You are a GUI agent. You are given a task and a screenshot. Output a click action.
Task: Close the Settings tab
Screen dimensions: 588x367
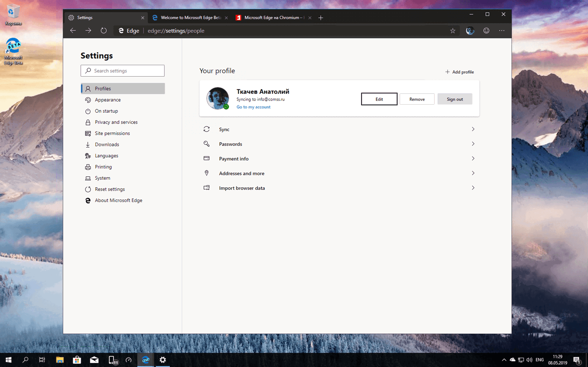(x=143, y=18)
